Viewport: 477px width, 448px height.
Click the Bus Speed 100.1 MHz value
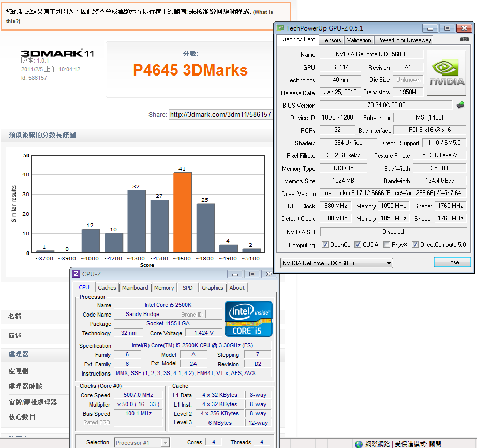(x=139, y=414)
